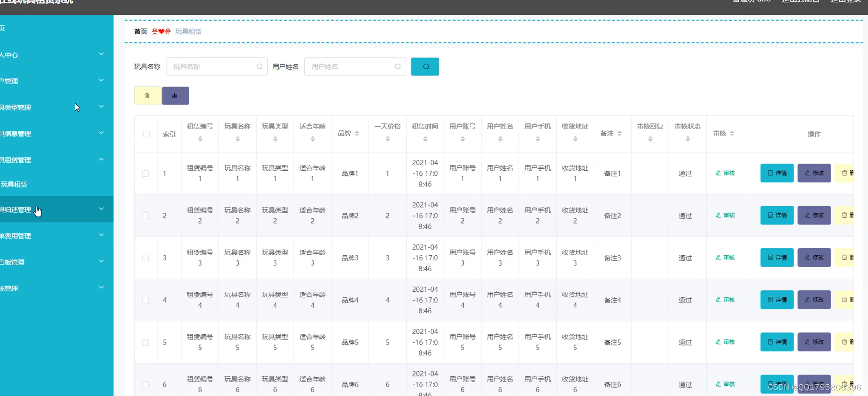
Task: Sort by 备注 column arrows
Action: pos(619,133)
